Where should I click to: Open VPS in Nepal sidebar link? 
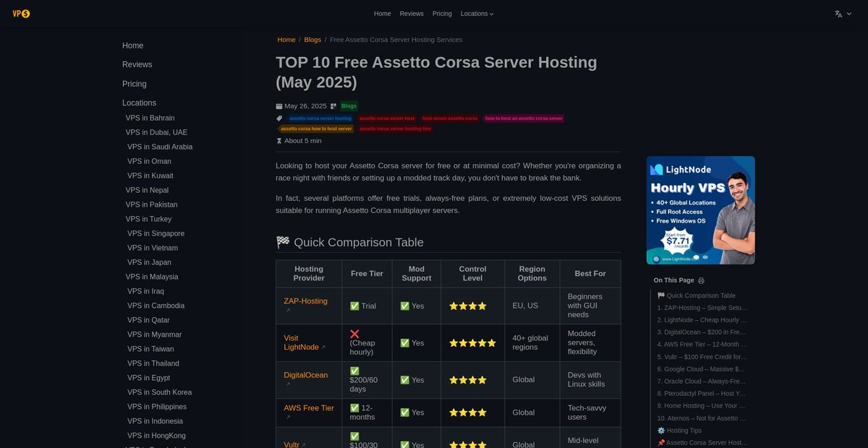(x=147, y=190)
